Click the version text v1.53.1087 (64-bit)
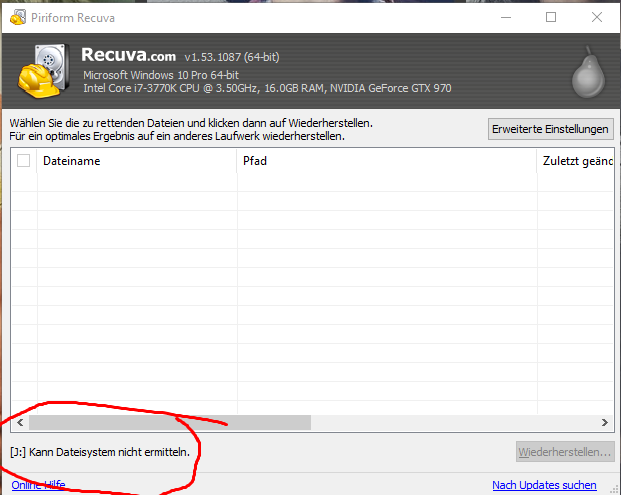The image size is (621, 495). [232, 57]
